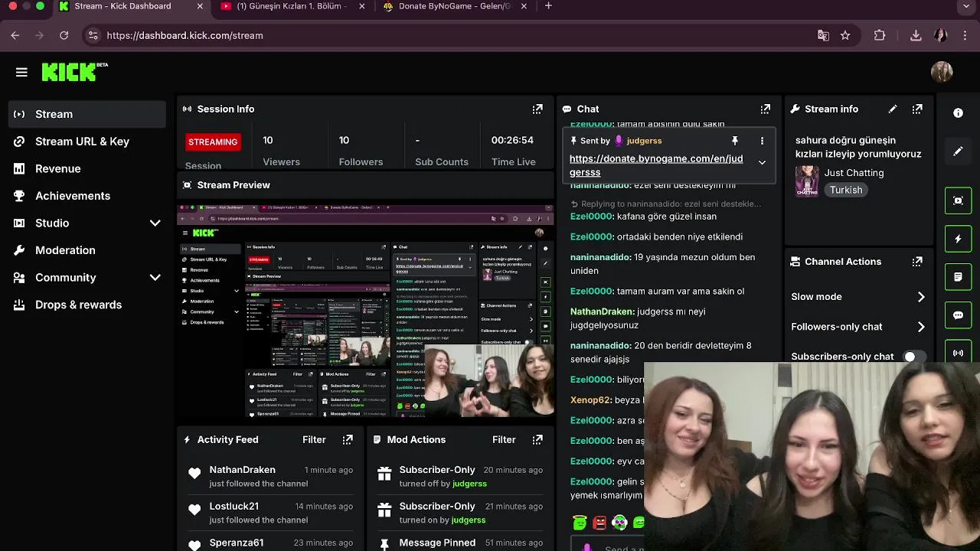Reload the dashboard page

coord(64,35)
